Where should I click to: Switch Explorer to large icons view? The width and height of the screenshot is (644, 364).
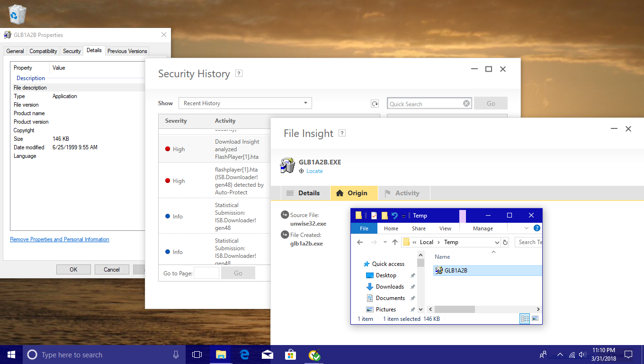[535, 319]
